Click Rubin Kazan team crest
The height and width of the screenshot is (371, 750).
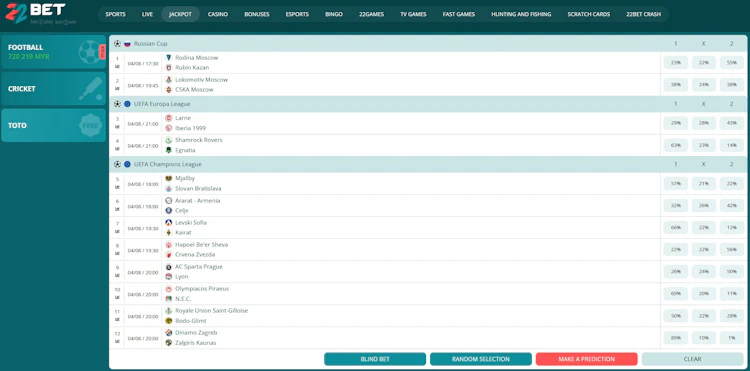click(168, 67)
